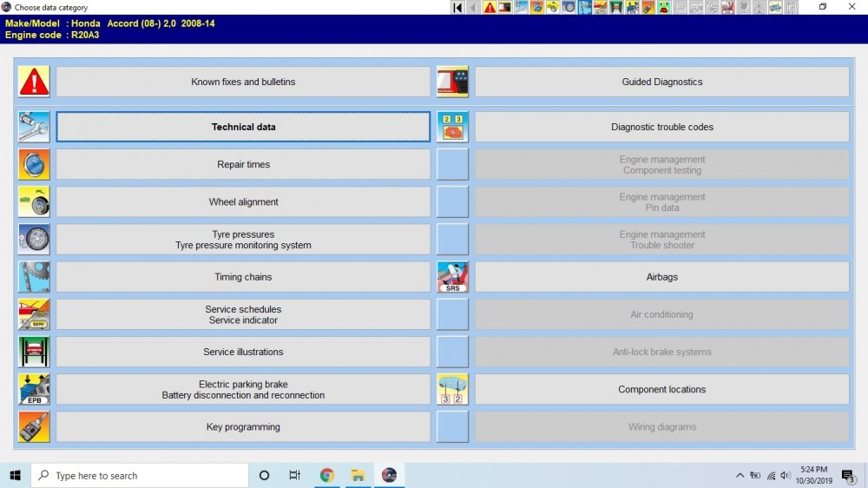
Task: Click the trouble codes icon in top toolbar
Action: 666,7
